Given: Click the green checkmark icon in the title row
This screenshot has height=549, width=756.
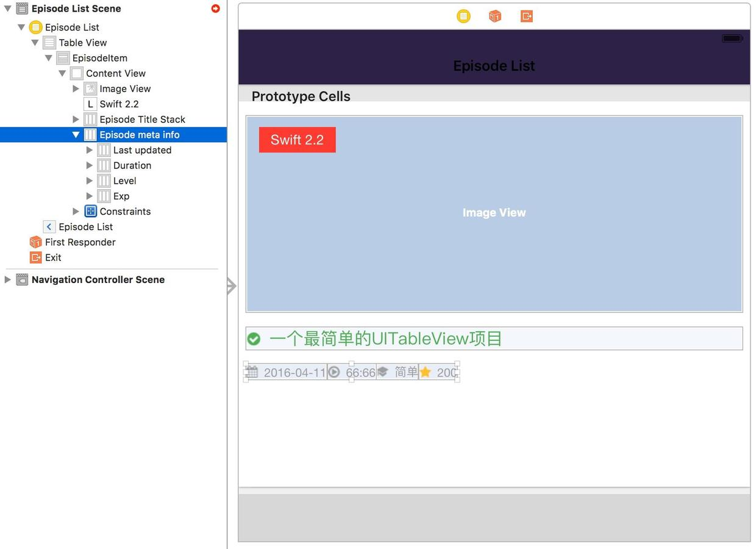Looking at the screenshot, I should coord(254,339).
